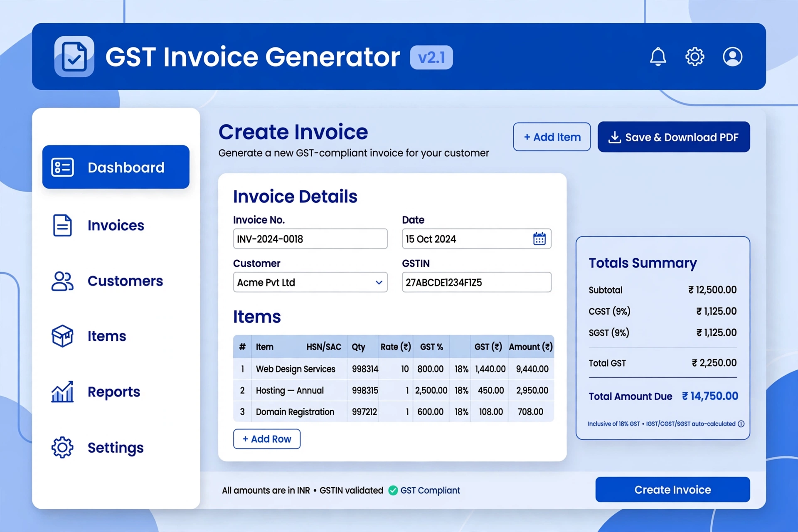Image resolution: width=798 pixels, height=532 pixels.
Task: Click the GST Invoice Generator logo icon
Action: coord(74,57)
